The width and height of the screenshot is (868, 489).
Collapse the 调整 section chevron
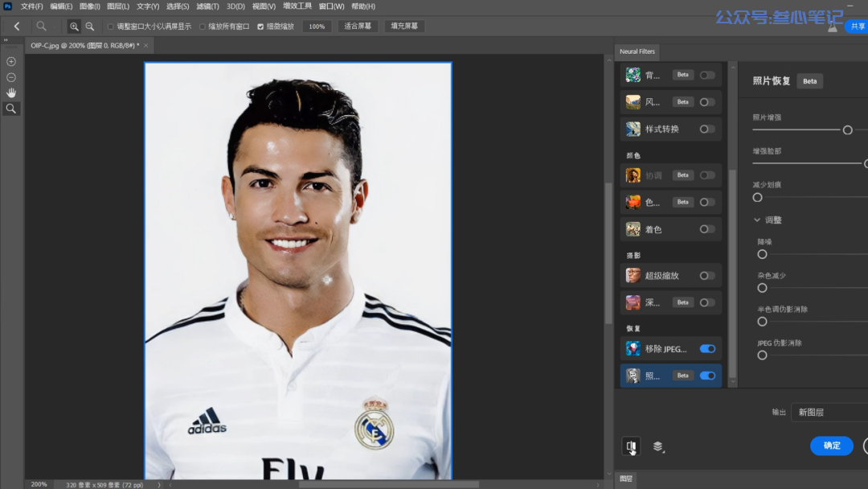[x=757, y=220]
